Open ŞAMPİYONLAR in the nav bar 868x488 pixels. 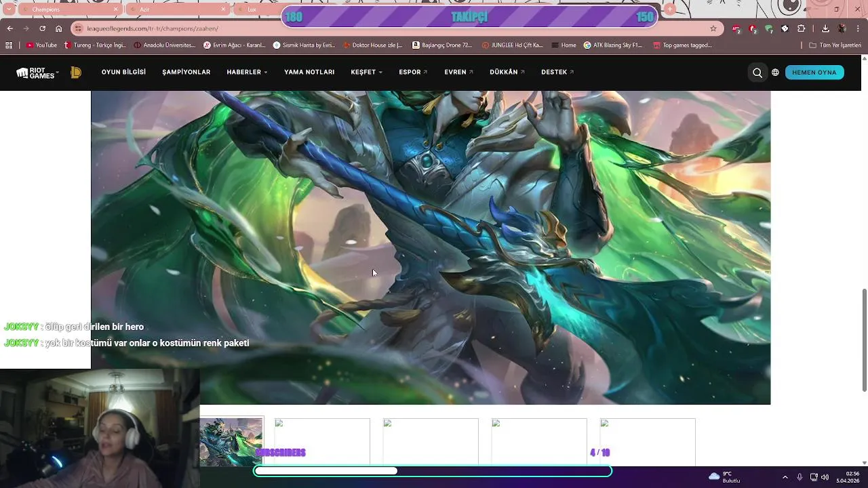(x=186, y=73)
